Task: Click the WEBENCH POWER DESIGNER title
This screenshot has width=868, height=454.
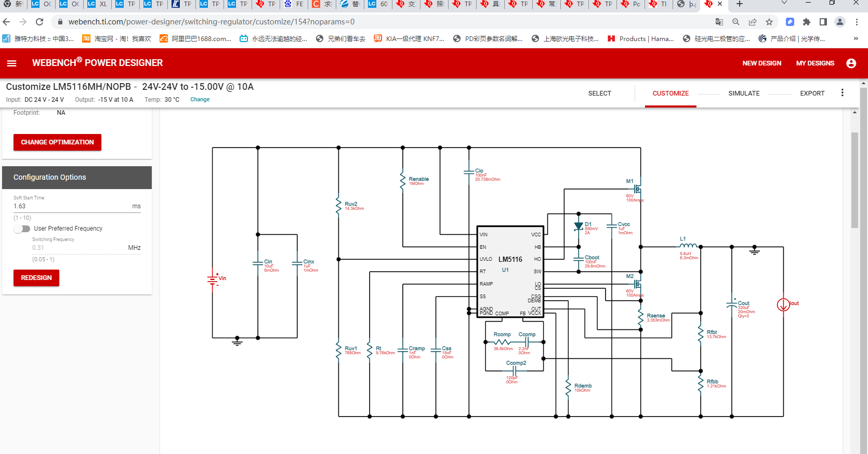Action: pos(97,63)
